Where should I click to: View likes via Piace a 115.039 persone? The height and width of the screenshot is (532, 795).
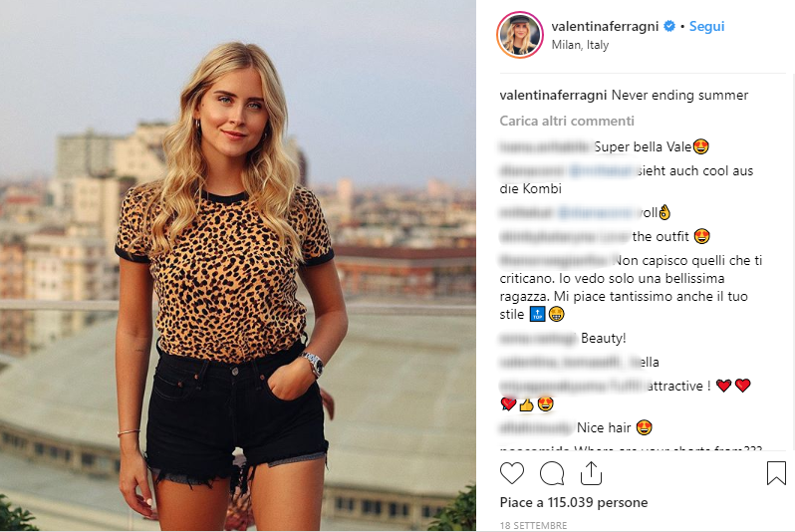(574, 502)
